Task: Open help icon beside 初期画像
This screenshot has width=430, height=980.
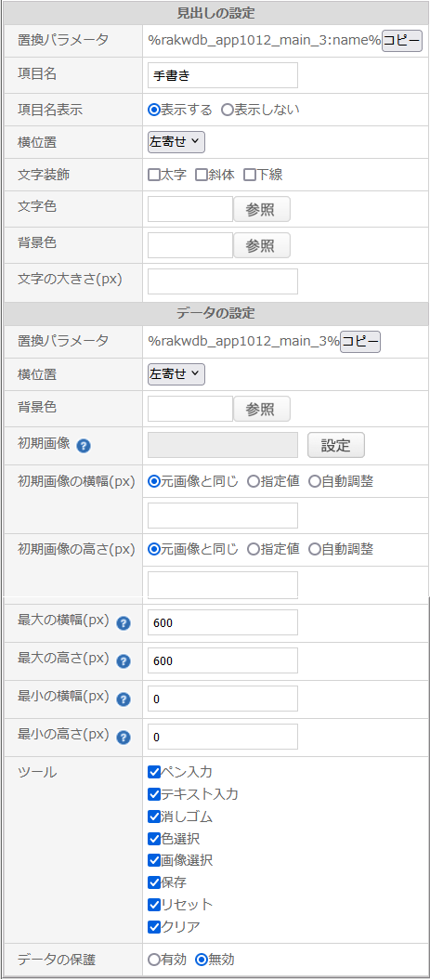Action: point(84,446)
